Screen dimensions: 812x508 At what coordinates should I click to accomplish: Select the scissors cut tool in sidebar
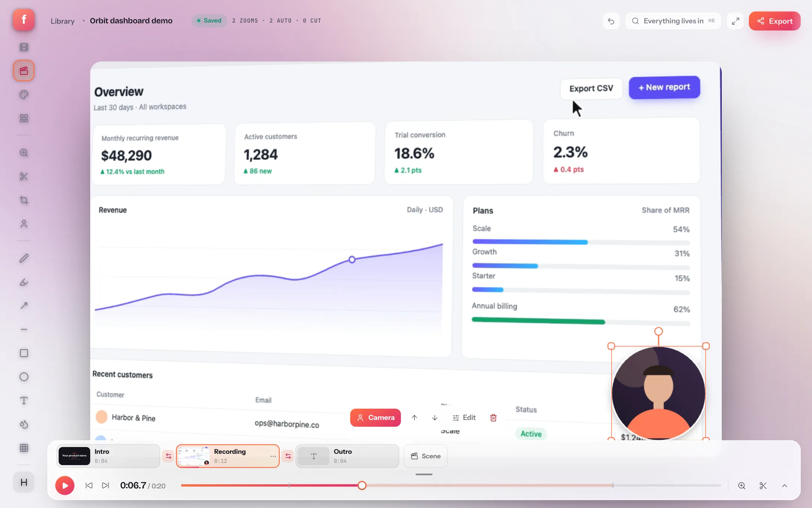(24, 176)
